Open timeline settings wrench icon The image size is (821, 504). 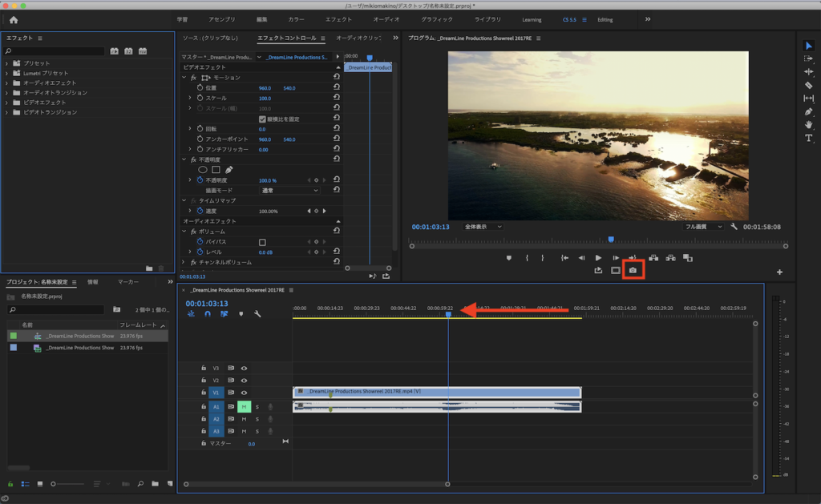coord(257,314)
